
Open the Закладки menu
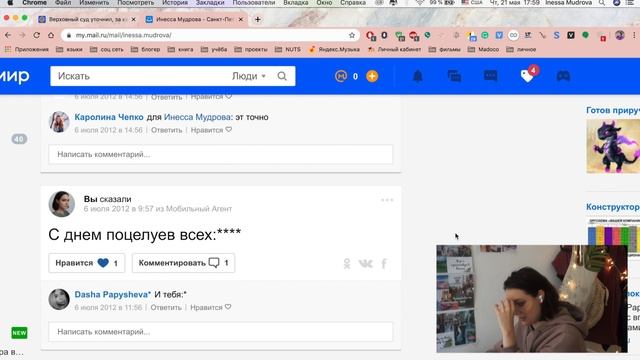point(210,2)
